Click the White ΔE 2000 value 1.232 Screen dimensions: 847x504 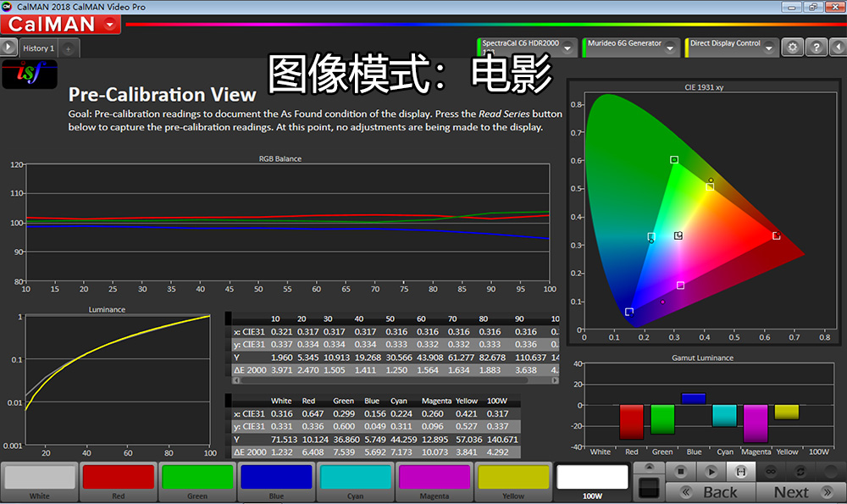click(x=281, y=452)
